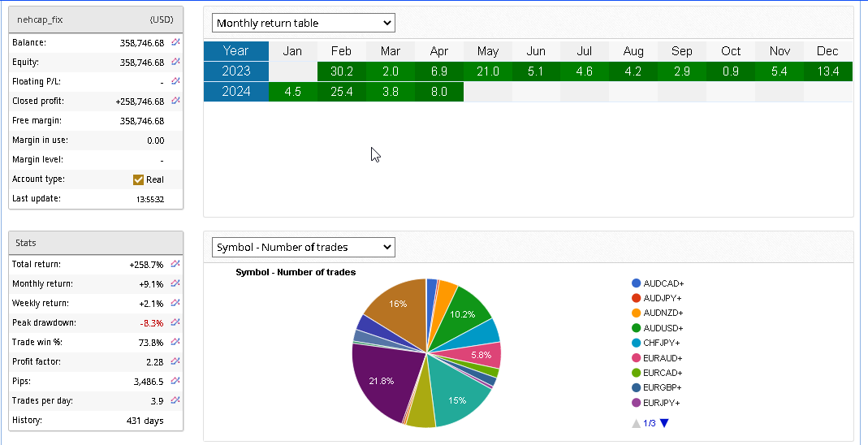Click the February 2023 return cell 30.2
The width and height of the screenshot is (868, 445).
(x=341, y=71)
